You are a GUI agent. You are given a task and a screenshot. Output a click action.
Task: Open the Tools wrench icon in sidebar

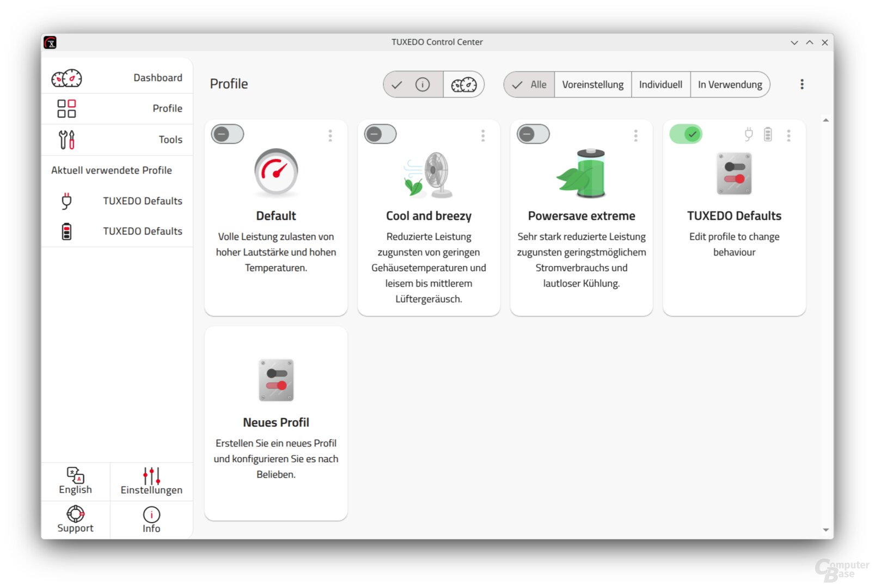pos(66,139)
